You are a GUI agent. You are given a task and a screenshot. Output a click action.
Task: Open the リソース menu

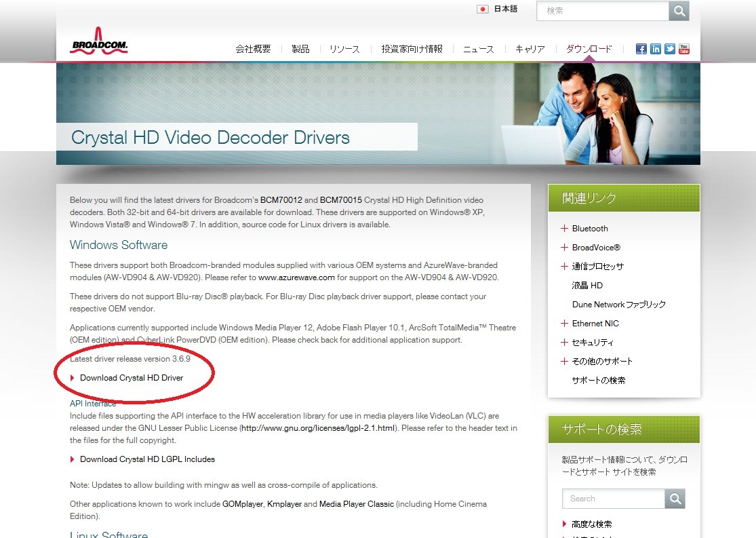[344, 49]
